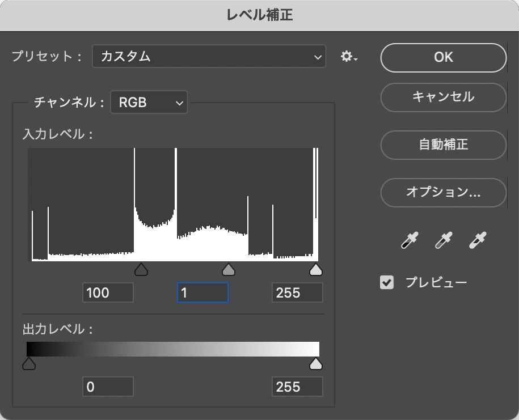Open the プリセット dropdown showing カスタム

[x=209, y=56]
